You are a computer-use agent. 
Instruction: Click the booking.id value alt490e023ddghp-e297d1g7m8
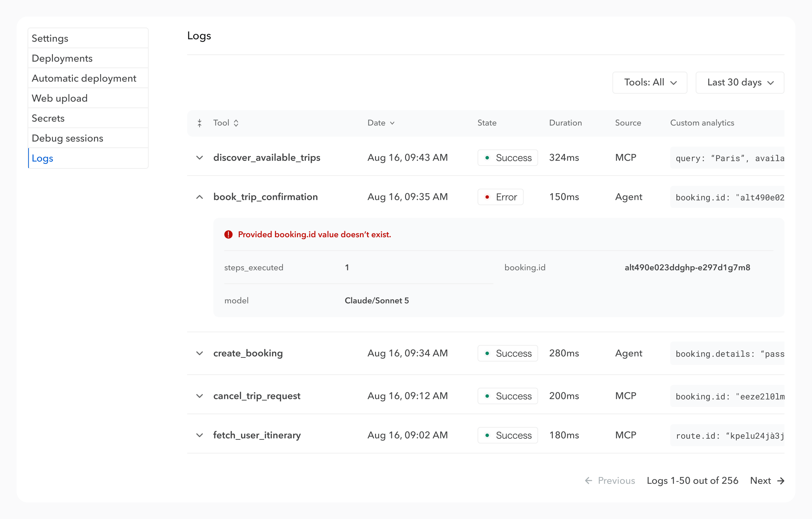tap(687, 268)
